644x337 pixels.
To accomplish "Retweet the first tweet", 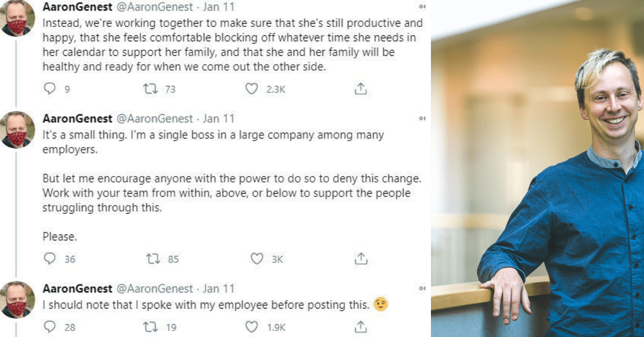I will pos(152,89).
